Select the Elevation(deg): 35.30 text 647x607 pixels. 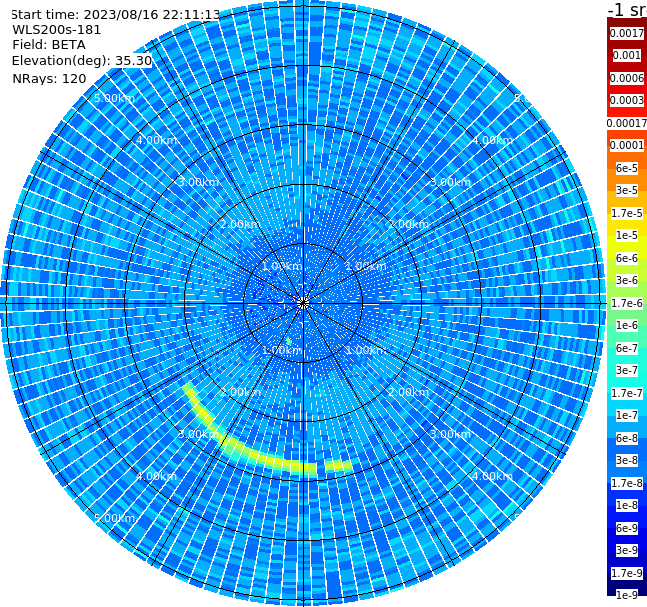[82, 61]
